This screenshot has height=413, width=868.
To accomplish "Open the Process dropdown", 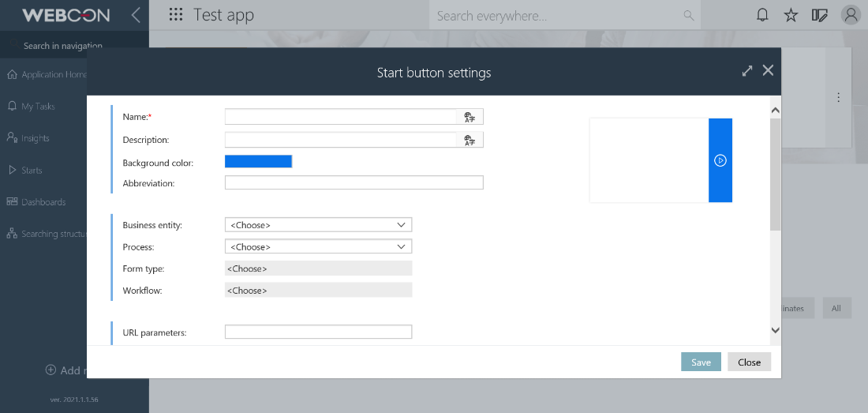I will click(318, 247).
